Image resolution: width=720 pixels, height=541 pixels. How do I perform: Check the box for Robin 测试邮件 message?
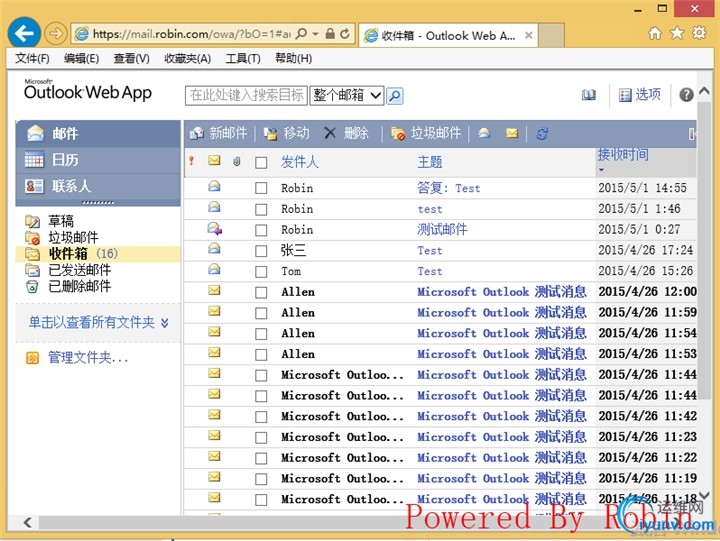click(x=261, y=230)
